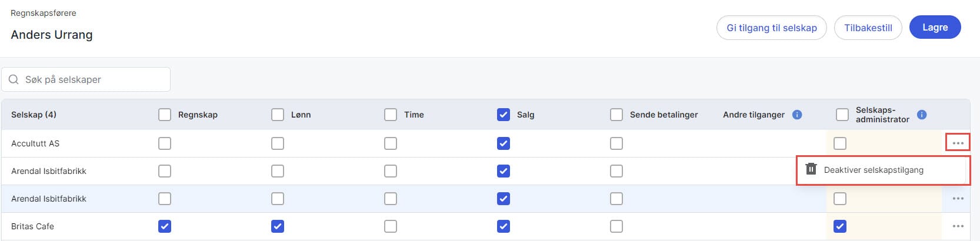
Task: Click the Lagre button
Action: [935, 28]
